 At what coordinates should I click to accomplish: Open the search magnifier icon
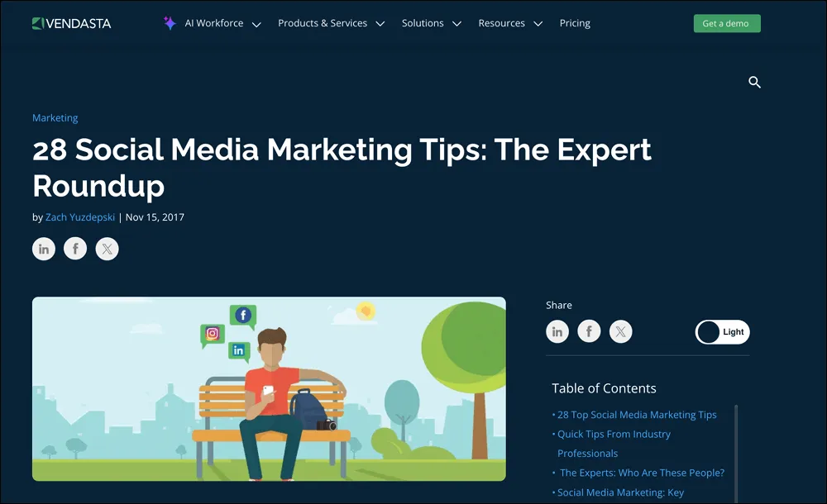[x=754, y=82]
